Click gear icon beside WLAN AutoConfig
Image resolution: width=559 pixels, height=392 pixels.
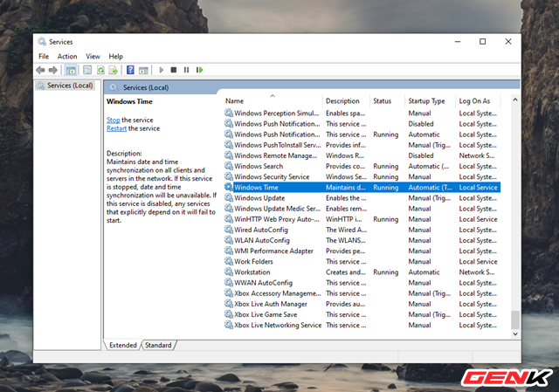pos(229,240)
